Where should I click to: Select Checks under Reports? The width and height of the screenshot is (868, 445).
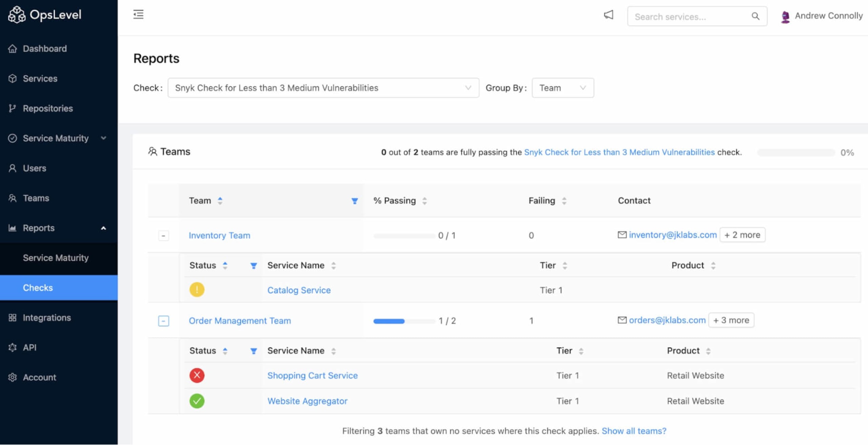click(59, 288)
